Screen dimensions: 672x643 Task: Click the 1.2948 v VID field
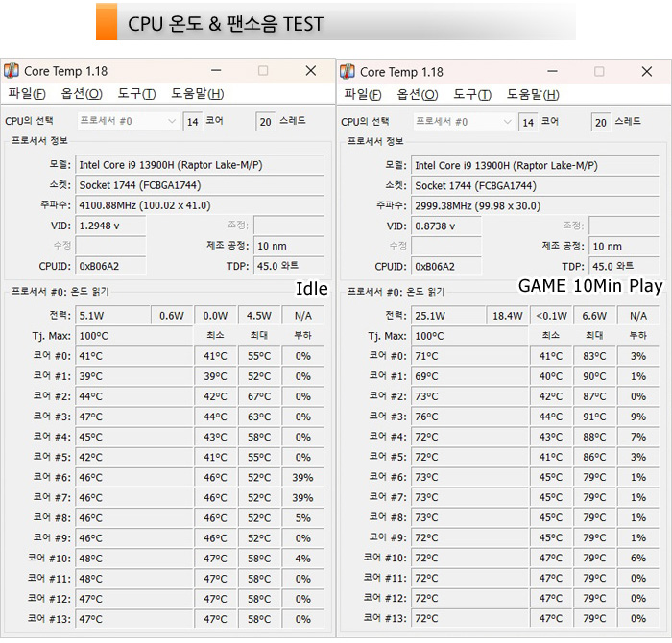point(110,226)
